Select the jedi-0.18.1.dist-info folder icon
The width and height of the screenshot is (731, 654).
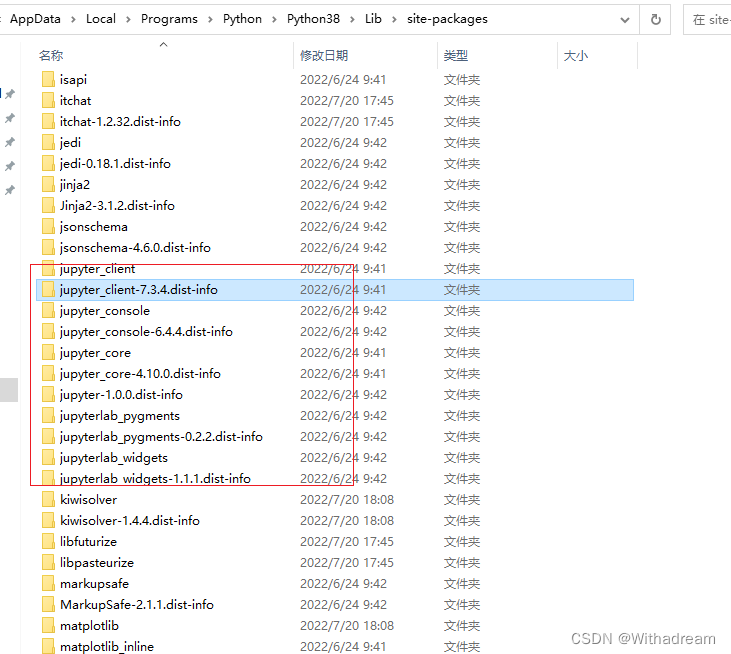click(x=48, y=163)
